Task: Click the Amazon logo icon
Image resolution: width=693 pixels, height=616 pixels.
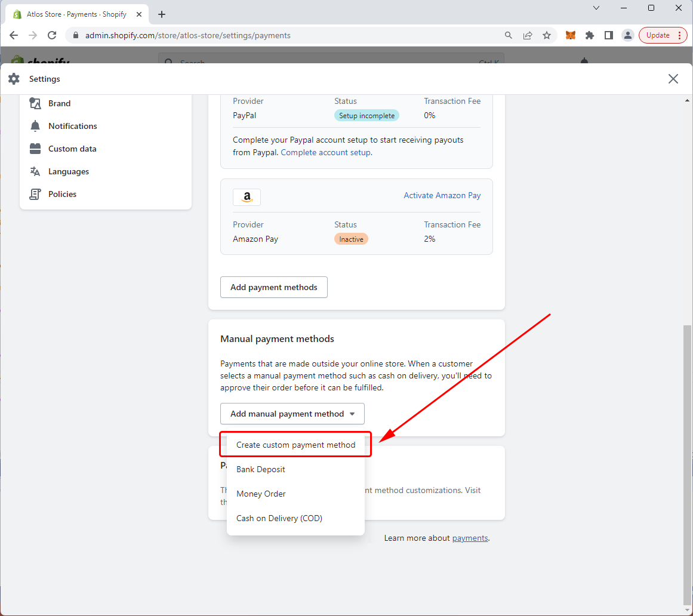Action: (x=247, y=197)
